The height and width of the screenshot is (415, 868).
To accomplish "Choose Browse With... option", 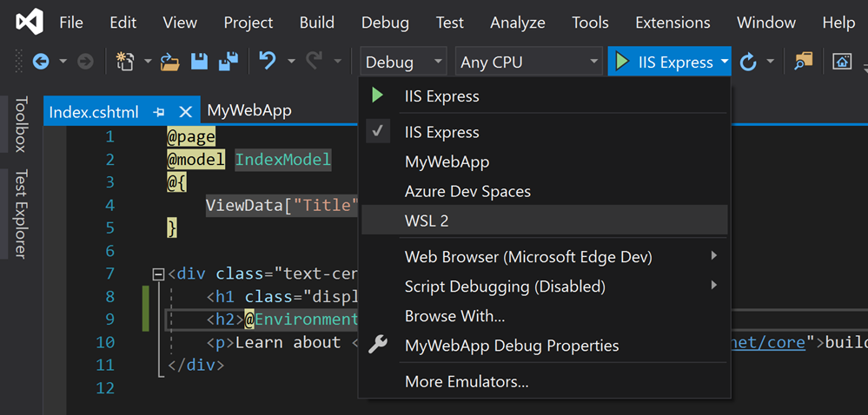I will (545, 316).
